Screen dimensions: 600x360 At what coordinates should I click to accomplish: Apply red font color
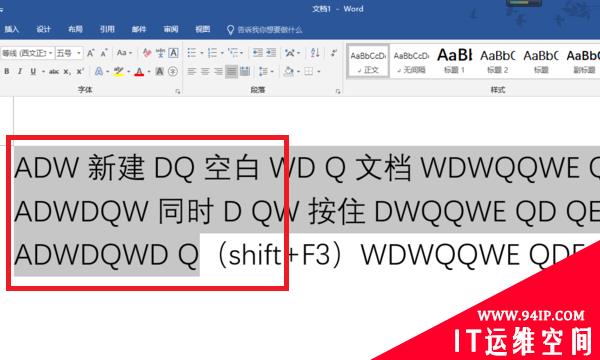point(139,72)
